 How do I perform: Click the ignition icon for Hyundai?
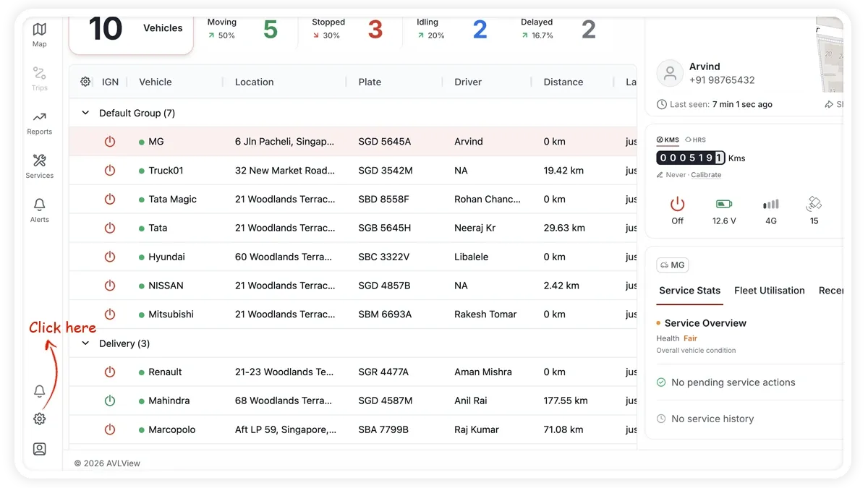[x=110, y=257]
